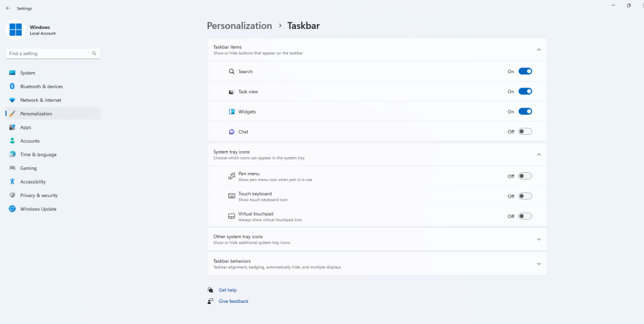
Task: Click the Privacy & security shield icon
Action: coord(12,195)
